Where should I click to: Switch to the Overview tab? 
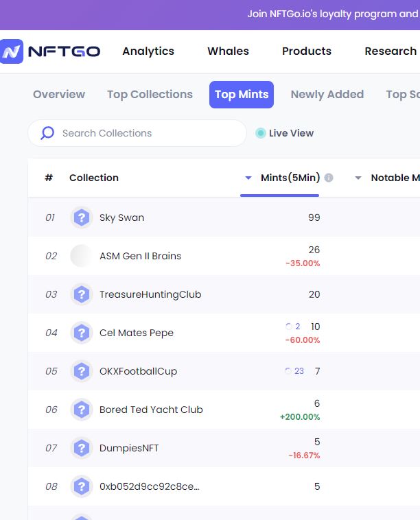tap(59, 95)
